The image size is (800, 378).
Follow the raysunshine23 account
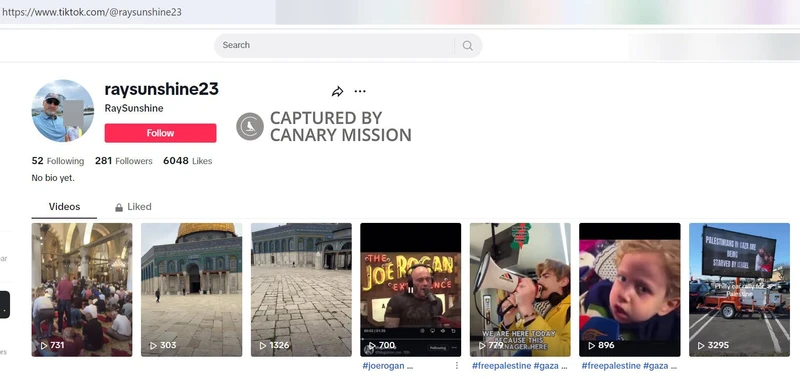point(160,133)
